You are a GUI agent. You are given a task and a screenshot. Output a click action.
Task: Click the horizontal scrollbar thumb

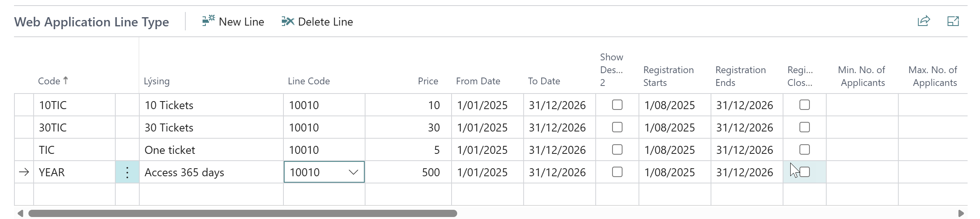tap(243, 213)
